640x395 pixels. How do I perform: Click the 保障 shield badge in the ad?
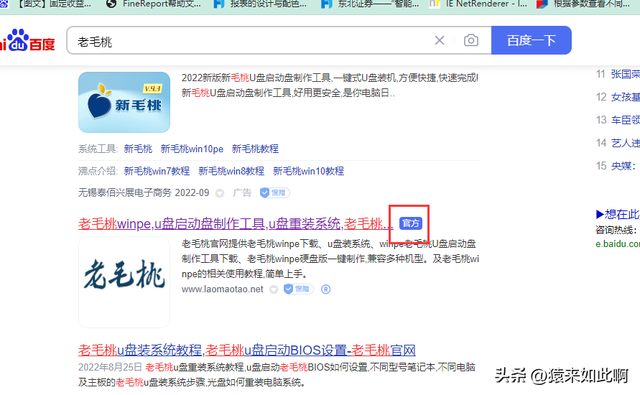tap(274, 193)
